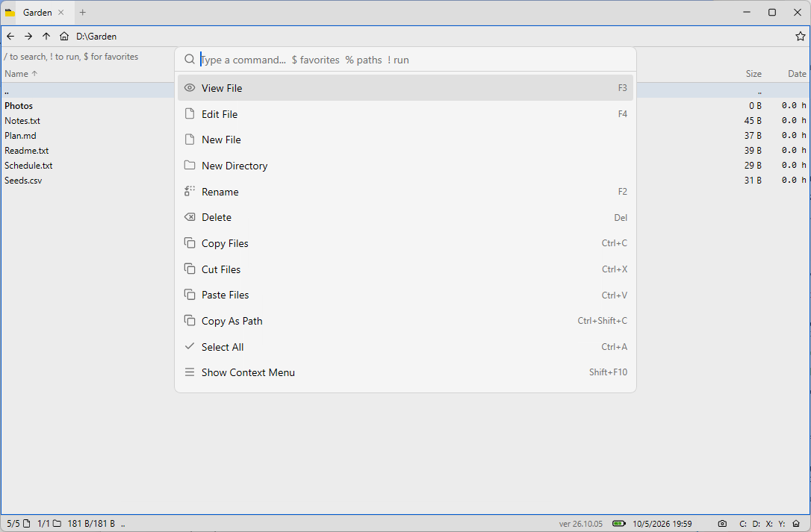Choose the Rename command

(x=405, y=191)
